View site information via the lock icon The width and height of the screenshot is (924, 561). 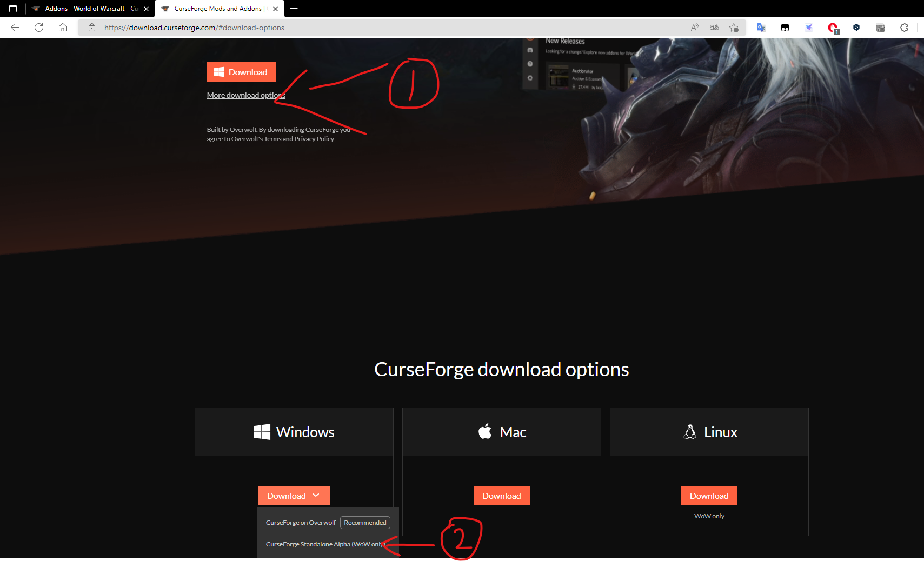pos(92,28)
